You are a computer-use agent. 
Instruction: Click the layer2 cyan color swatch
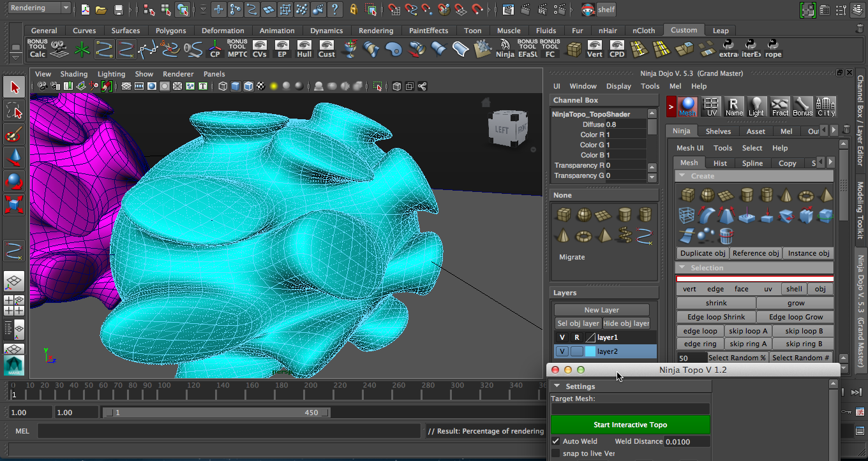click(590, 351)
